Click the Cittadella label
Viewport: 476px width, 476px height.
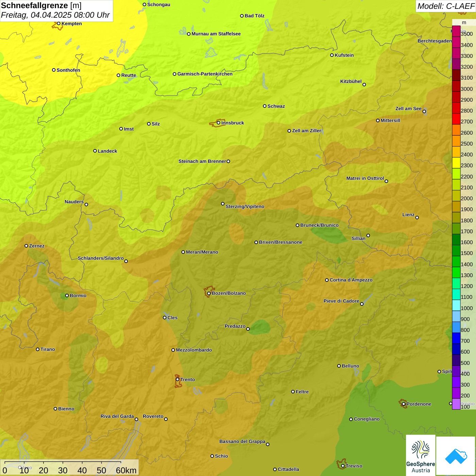(289, 469)
